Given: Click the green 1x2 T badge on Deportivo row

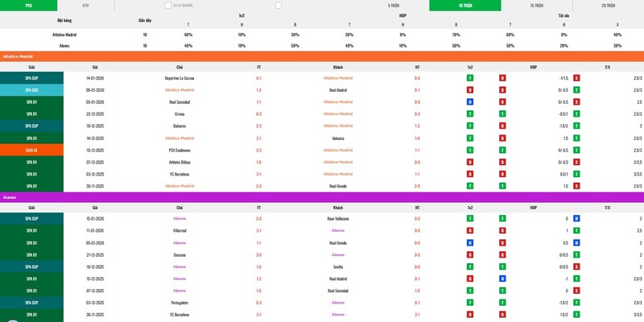Looking at the screenshot, I should 470,78.
